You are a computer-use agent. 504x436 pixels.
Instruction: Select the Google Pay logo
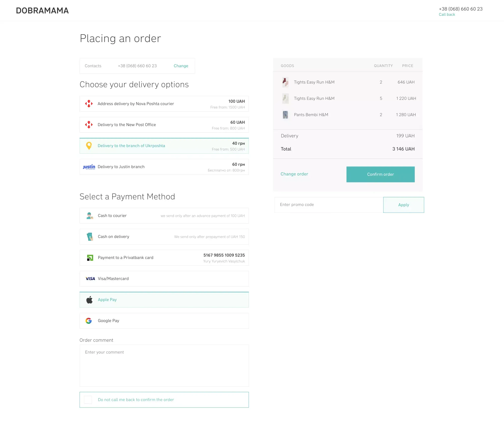(89, 321)
